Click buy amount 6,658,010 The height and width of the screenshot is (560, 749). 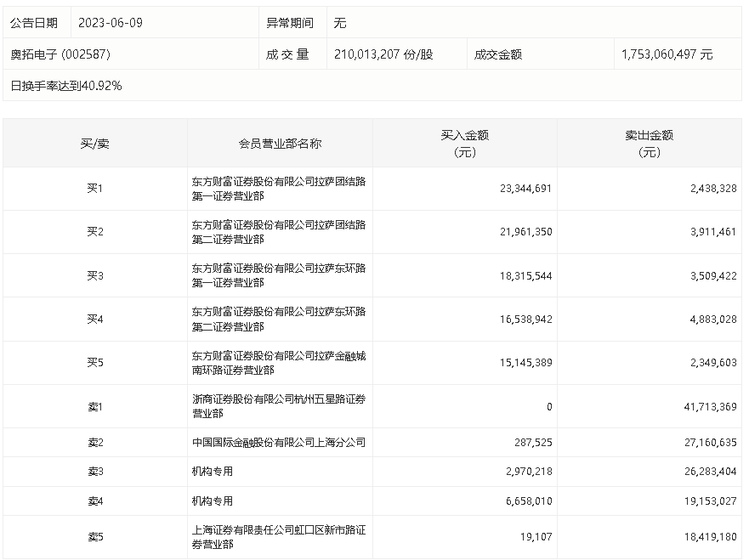click(529, 501)
